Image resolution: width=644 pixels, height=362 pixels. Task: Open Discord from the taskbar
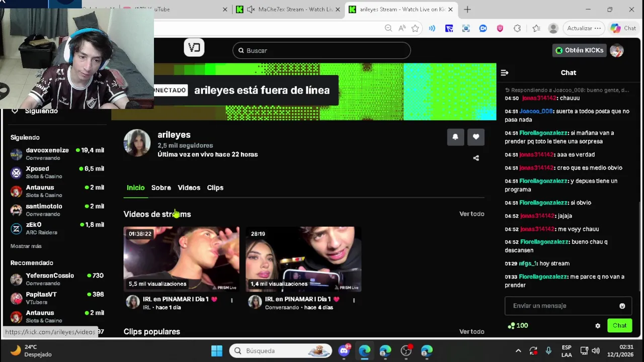coord(344,350)
